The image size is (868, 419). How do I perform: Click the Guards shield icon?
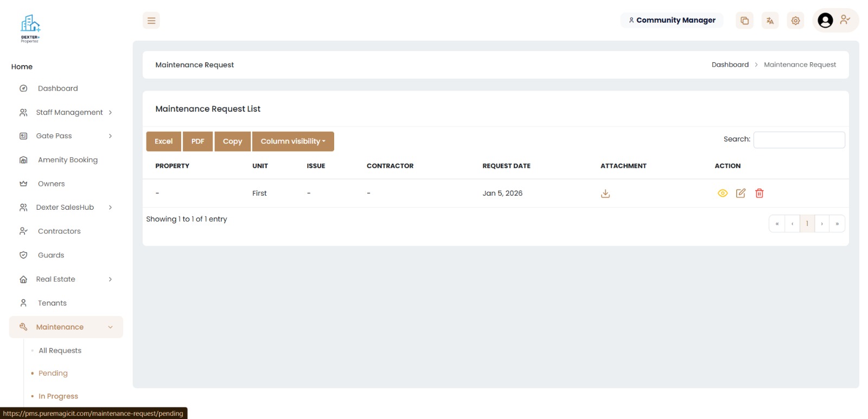23,255
